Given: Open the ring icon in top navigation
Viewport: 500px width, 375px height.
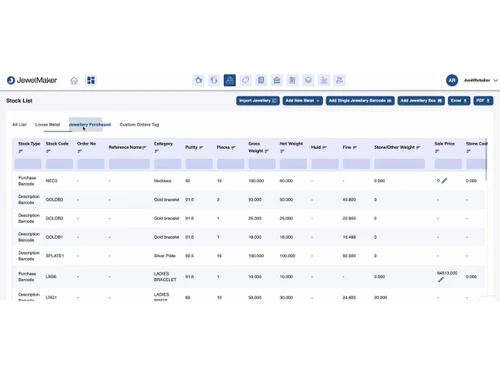Looking at the screenshot, I should click(x=198, y=80).
